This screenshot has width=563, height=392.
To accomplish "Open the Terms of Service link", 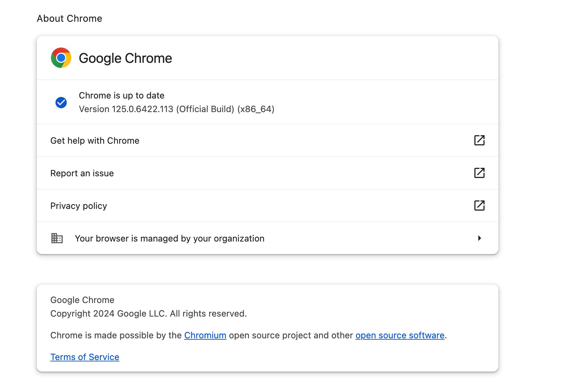I will 85,357.
